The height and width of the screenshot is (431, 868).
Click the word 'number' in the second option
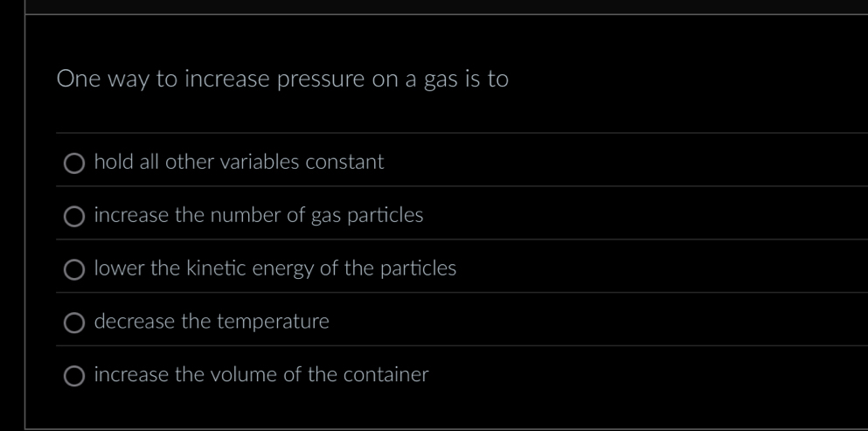pyautogui.click(x=246, y=215)
